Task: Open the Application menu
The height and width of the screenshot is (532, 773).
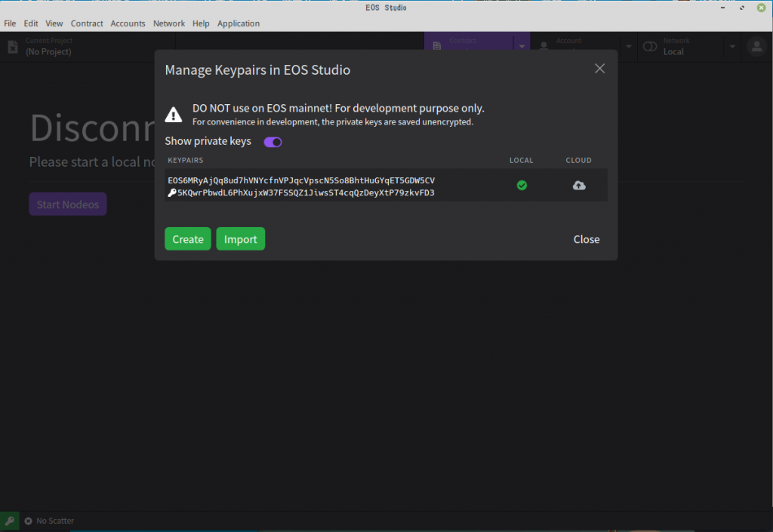Action: (238, 23)
